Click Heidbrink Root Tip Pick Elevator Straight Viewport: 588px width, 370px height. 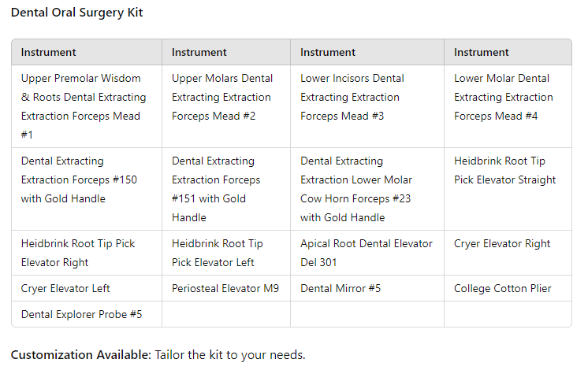(x=508, y=189)
